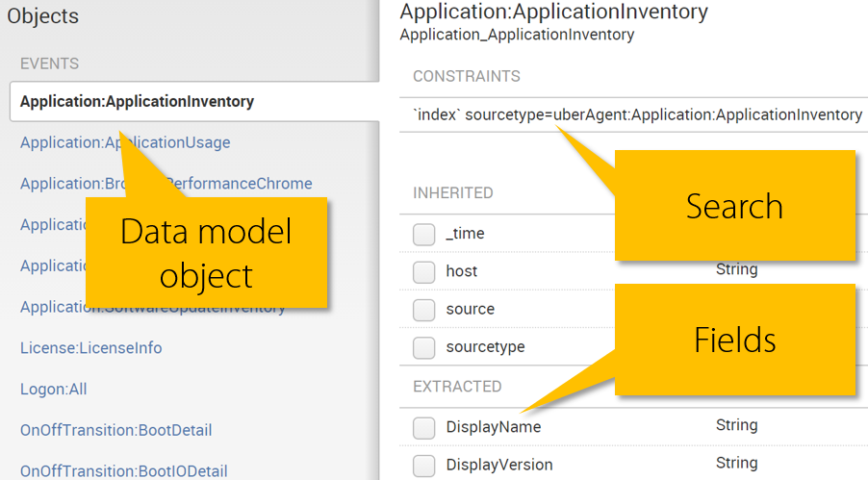The image size is (868, 480).
Task: Click the constraint search string text
Action: coord(637,114)
